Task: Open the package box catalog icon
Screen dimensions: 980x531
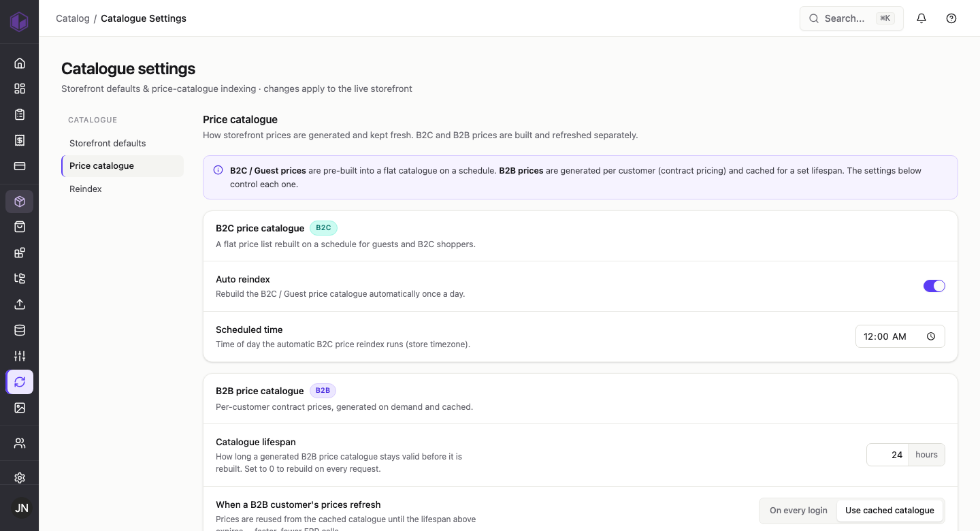Action: pyautogui.click(x=20, y=202)
